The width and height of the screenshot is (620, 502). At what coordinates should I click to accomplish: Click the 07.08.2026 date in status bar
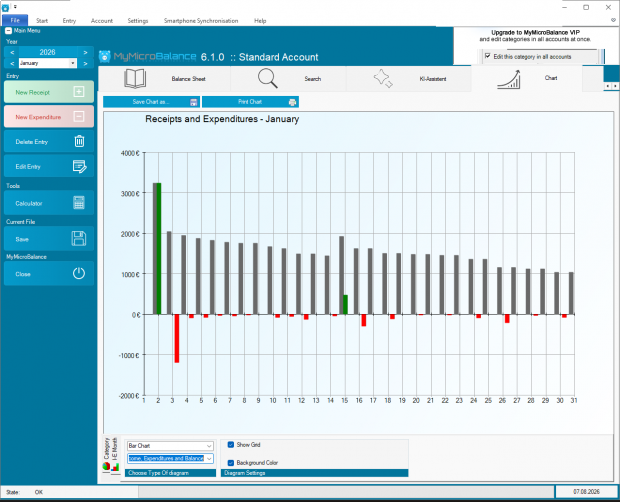[586, 492]
